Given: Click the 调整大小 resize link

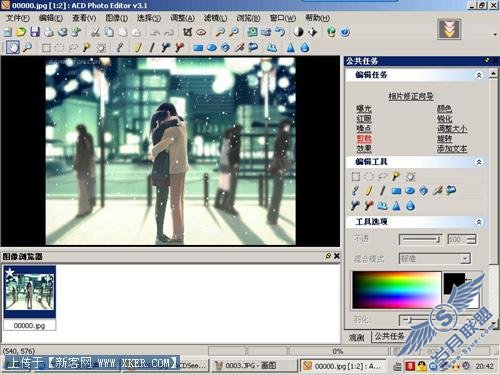Looking at the screenshot, I should 452,129.
